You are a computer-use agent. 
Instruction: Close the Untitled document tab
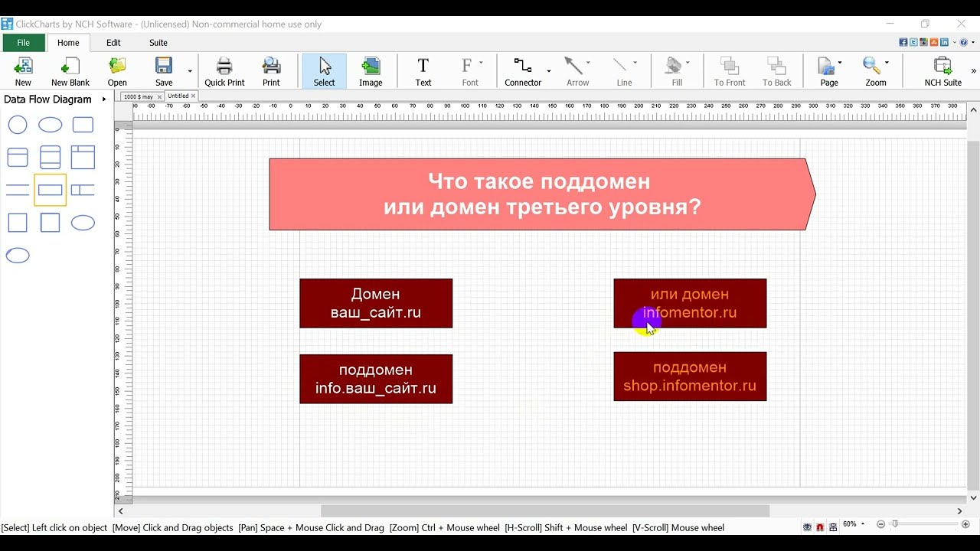click(x=193, y=96)
